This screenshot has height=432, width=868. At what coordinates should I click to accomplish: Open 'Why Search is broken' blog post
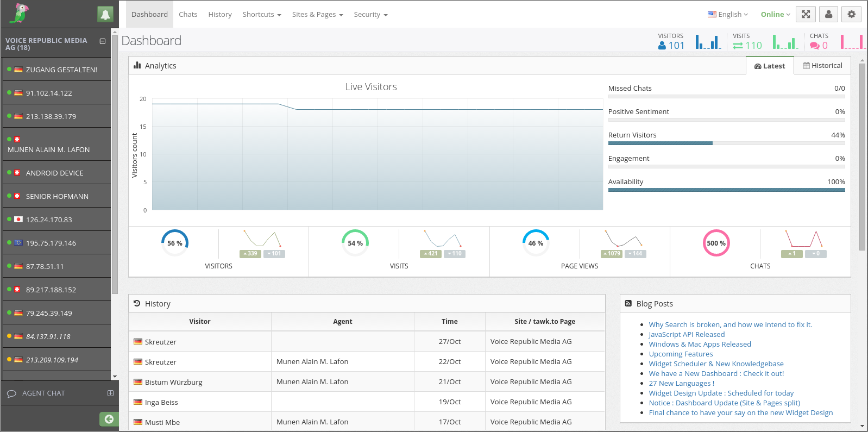731,324
